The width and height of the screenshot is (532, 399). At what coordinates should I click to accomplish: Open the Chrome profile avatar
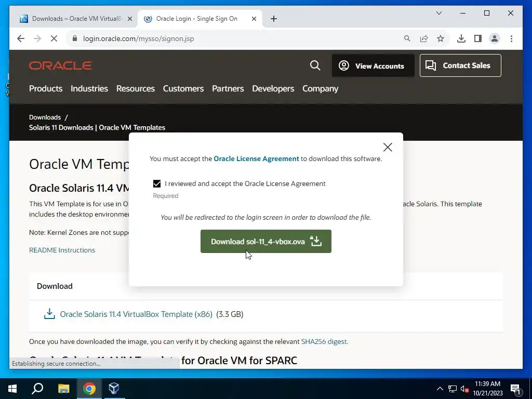pyautogui.click(x=495, y=38)
